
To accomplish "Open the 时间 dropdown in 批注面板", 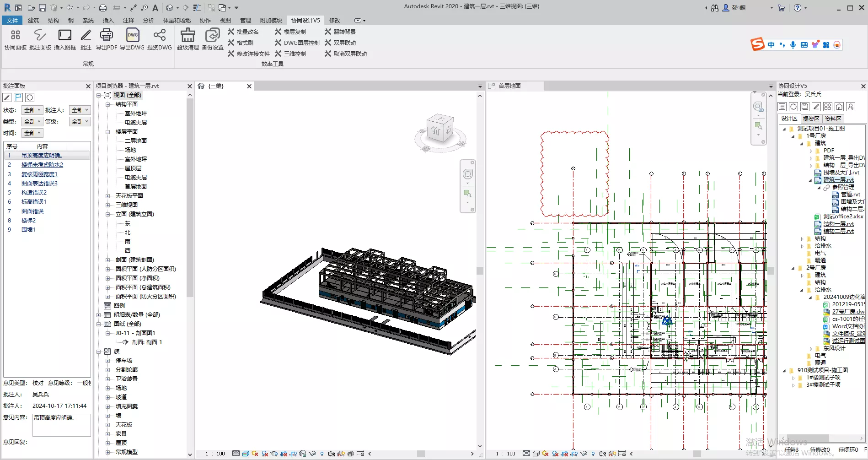I will (x=32, y=133).
